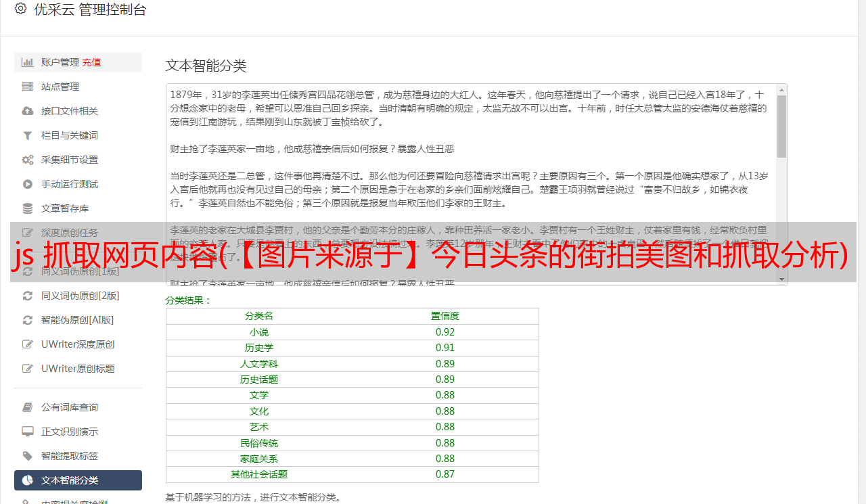866x504 pixels.
Task: Click the 民俗传统 category cell
Action: (258, 443)
